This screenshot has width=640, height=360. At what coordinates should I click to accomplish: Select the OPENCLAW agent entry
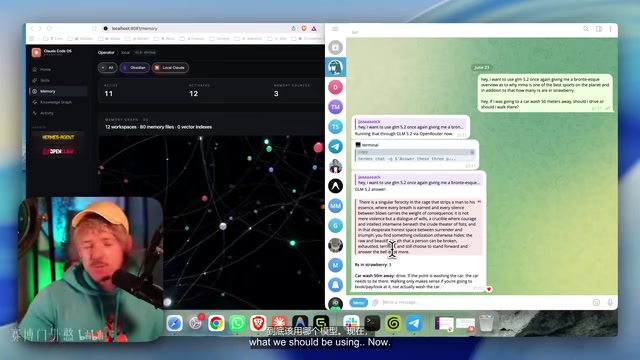(58, 151)
